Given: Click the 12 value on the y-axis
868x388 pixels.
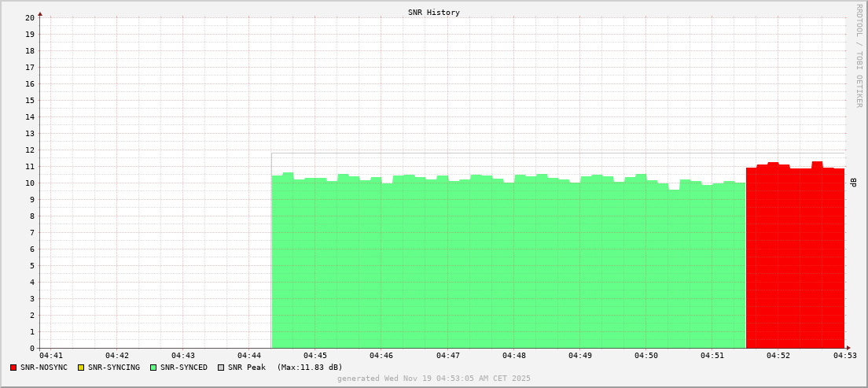Looking at the screenshot, I should click(29, 150).
